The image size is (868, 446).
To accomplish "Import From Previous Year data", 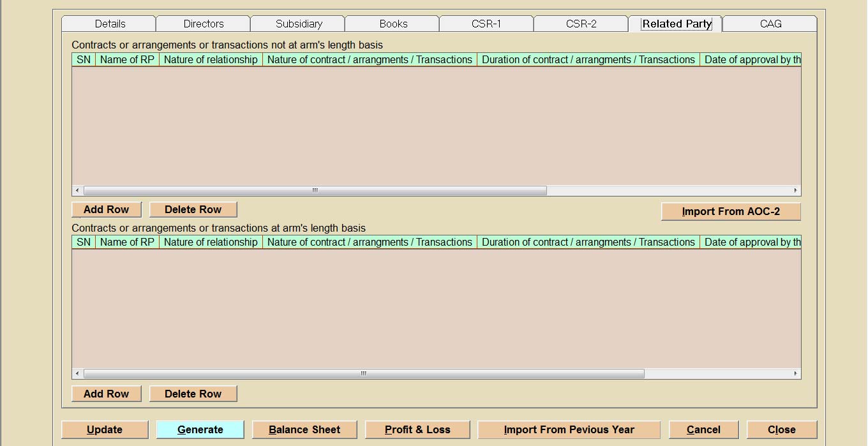I will click(x=569, y=430).
